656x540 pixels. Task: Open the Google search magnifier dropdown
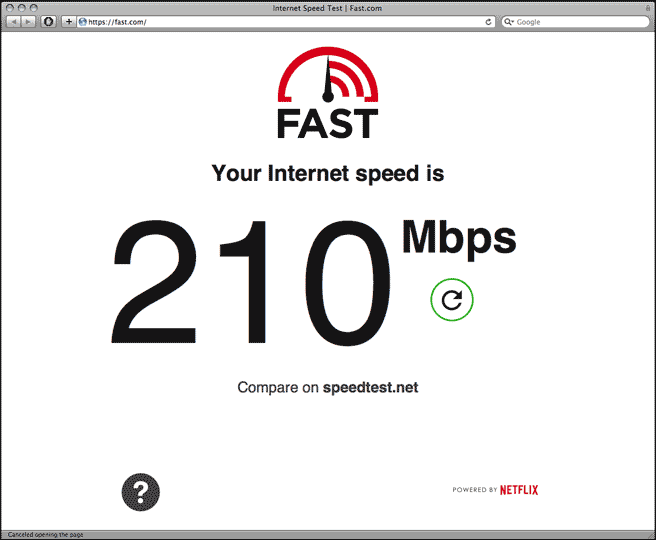(509, 22)
